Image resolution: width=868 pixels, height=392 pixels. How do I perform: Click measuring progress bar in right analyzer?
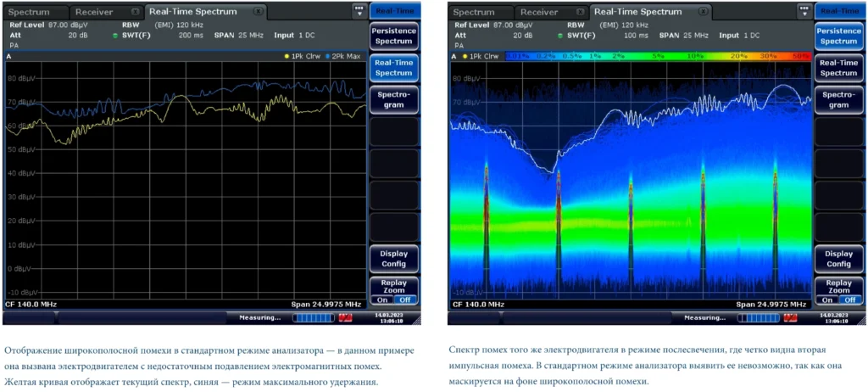pyautogui.click(x=759, y=317)
